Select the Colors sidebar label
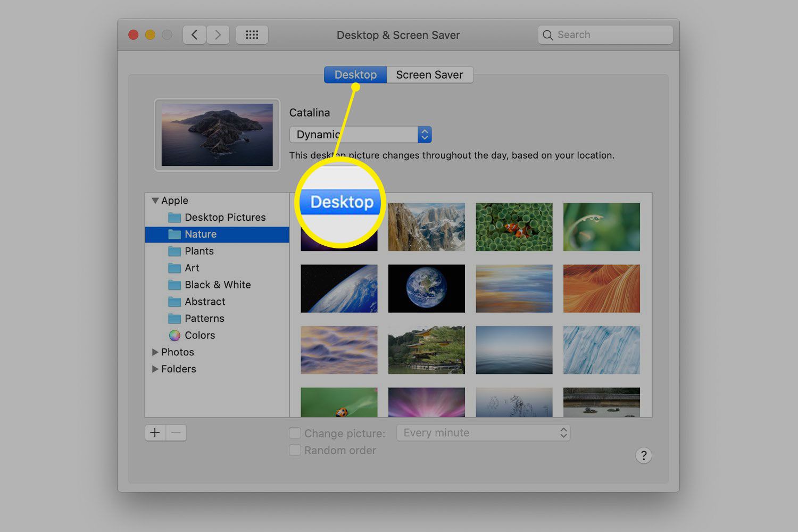The image size is (798, 532). (x=200, y=336)
